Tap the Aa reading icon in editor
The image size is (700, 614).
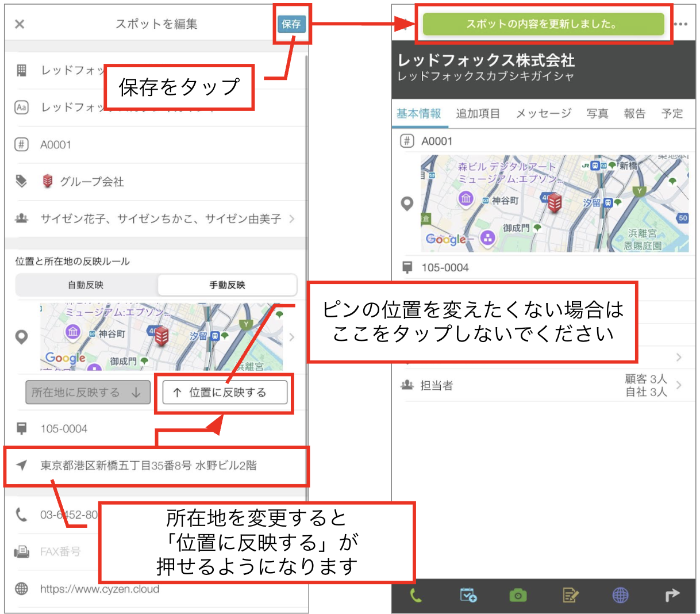(x=21, y=108)
